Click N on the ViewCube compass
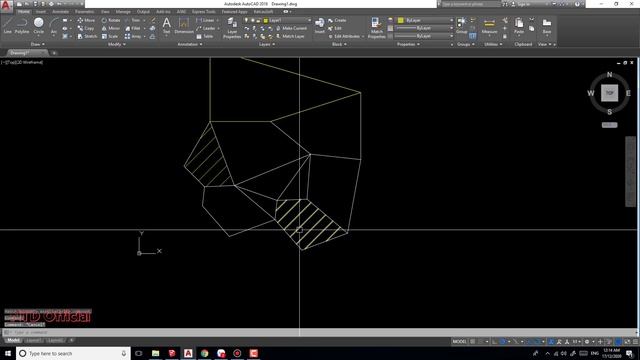 coord(609,75)
